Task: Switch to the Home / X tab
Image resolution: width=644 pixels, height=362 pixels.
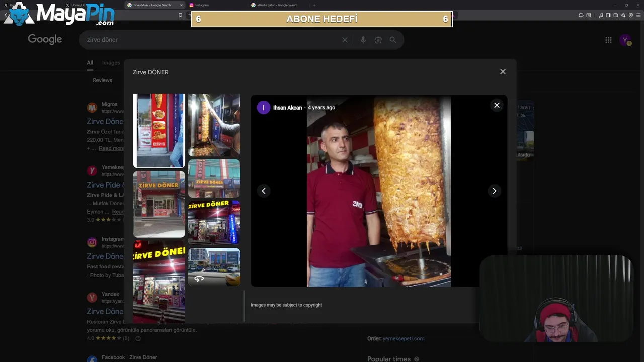Action: [x=75, y=5]
